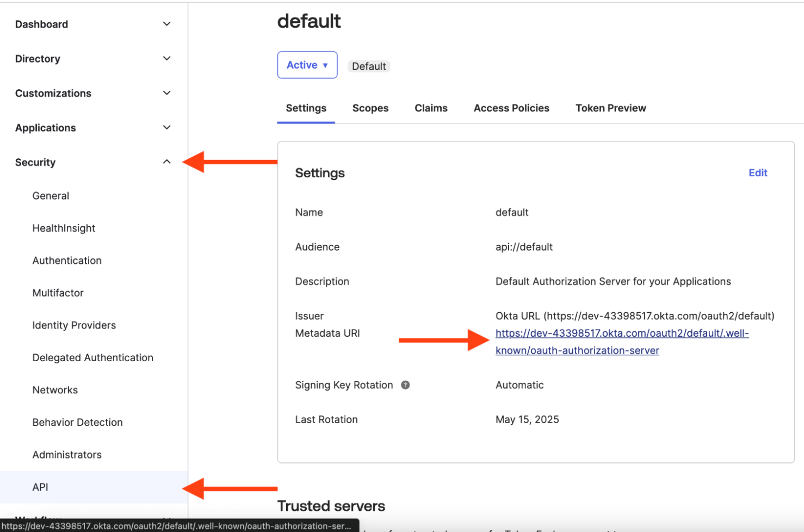Navigate to HealthInsight page
The height and width of the screenshot is (532, 804).
(64, 228)
